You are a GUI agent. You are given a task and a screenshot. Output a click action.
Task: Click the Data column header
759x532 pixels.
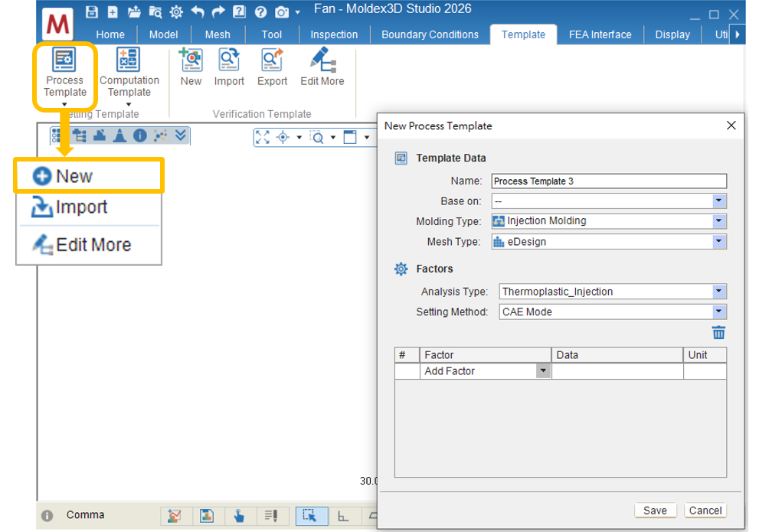click(617, 355)
